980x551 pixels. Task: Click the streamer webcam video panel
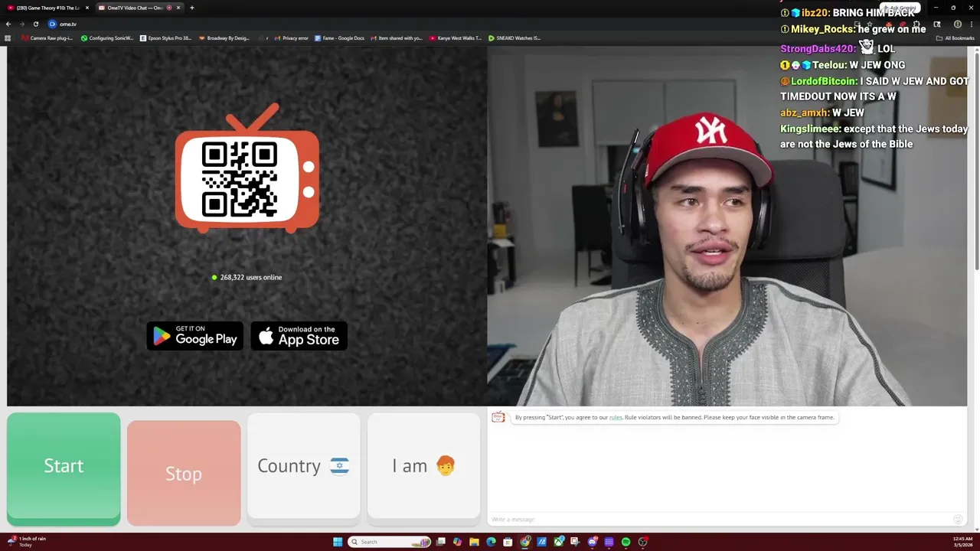point(727,227)
